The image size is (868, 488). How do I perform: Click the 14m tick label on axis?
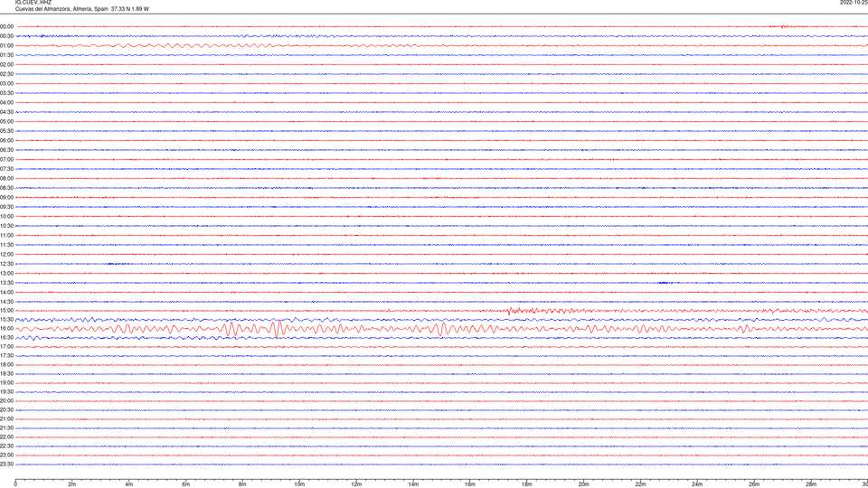click(x=413, y=484)
